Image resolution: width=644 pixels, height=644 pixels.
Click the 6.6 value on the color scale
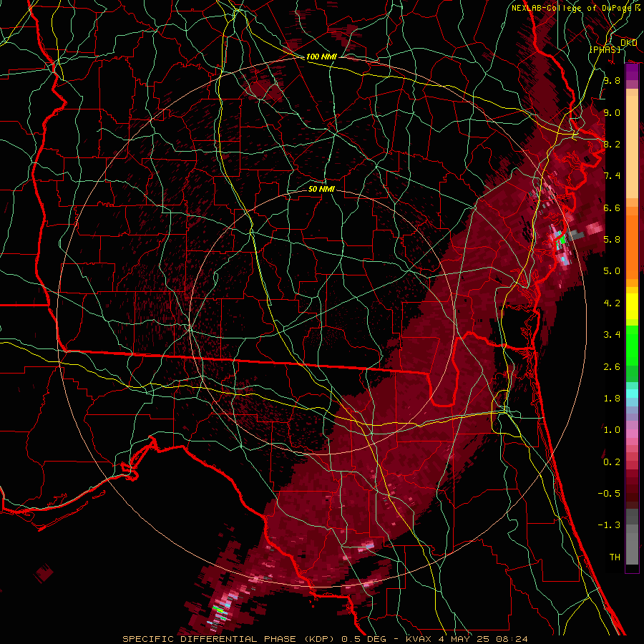click(612, 208)
